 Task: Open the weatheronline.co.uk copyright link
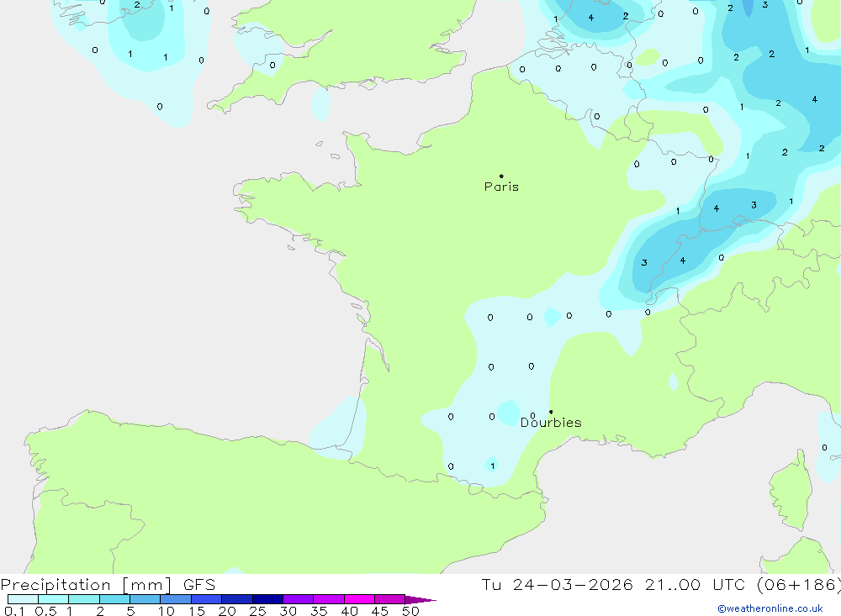(770, 608)
